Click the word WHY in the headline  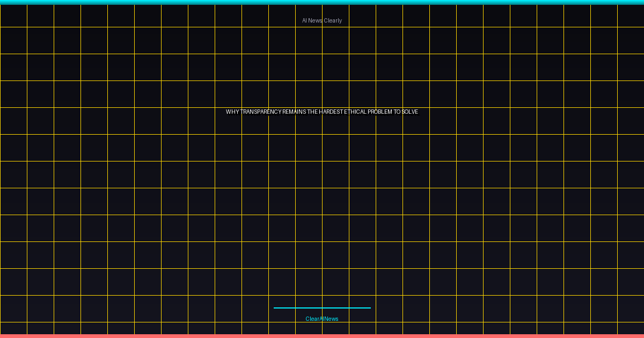(x=232, y=112)
